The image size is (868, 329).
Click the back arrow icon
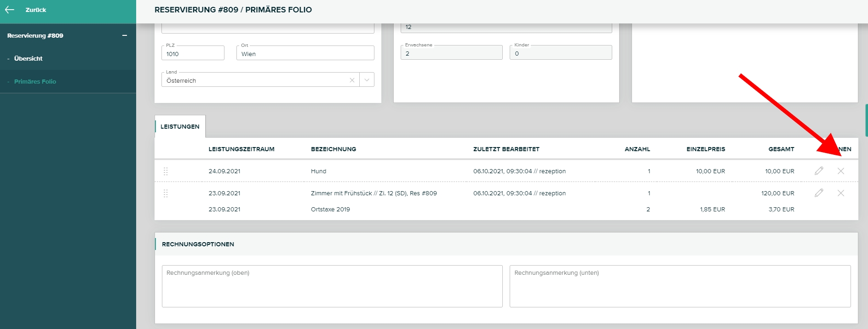click(10, 10)
